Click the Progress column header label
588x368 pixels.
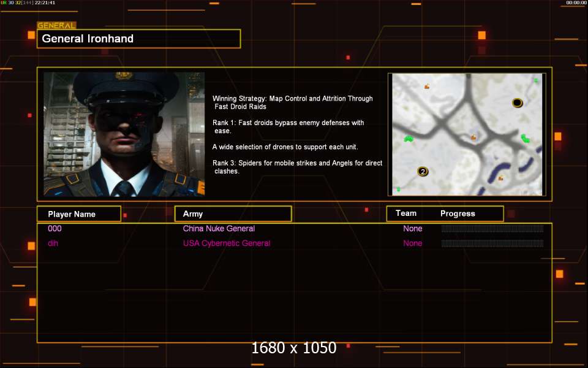pyautogui.click(x=458, y=213)
